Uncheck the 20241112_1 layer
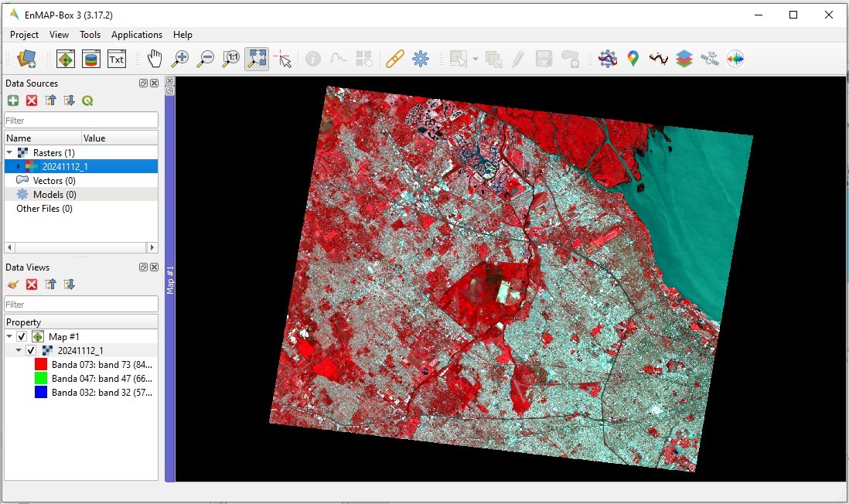849x504 pixels. coord(31,350)
